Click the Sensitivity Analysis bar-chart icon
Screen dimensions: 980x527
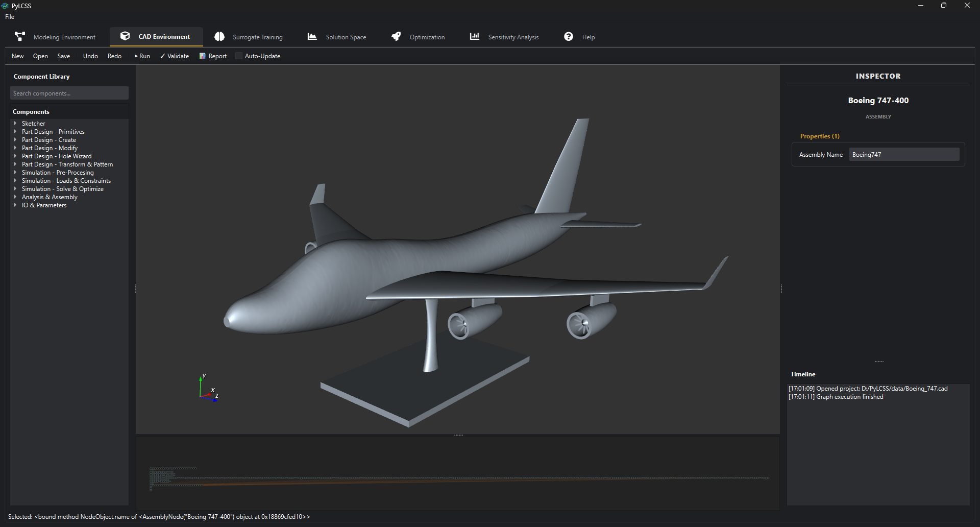(475, 37)
